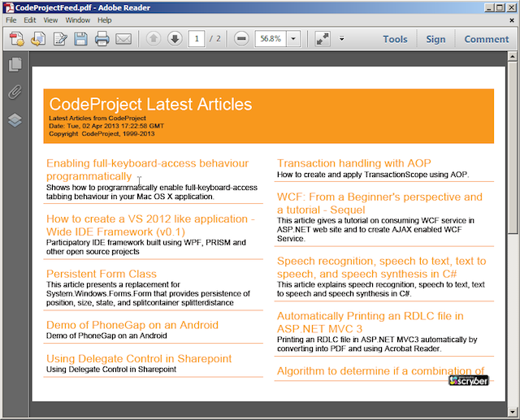520x420 pixels.
Task: Open the Help menu
Action: pyautogui.click(x=105, y=20)
